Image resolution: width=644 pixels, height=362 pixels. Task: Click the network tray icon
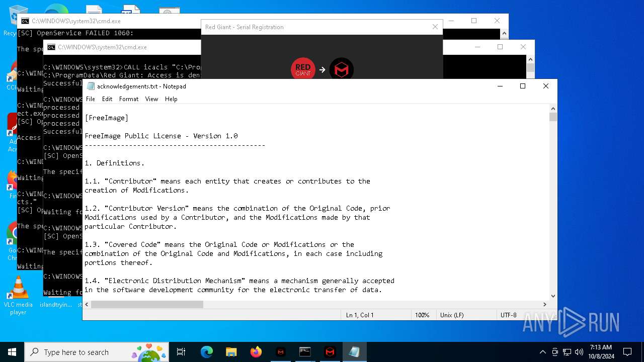[567, 352]
